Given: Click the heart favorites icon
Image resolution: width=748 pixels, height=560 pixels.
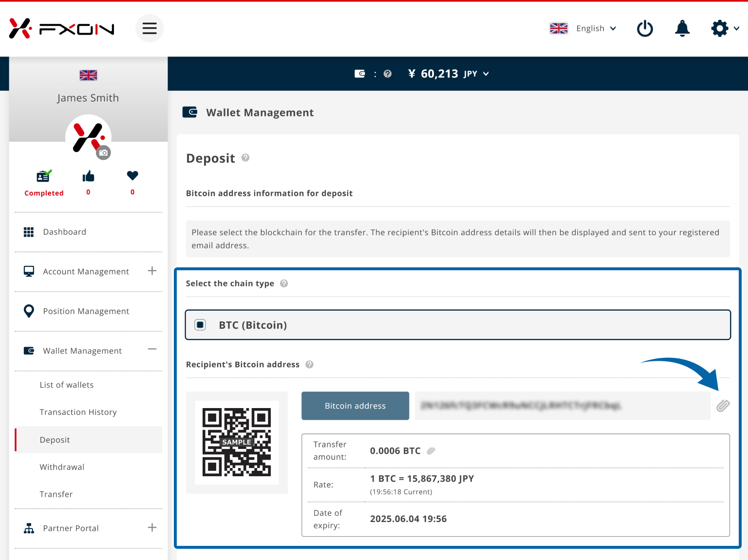Looking at the screenshot, I should pos(132,176).
